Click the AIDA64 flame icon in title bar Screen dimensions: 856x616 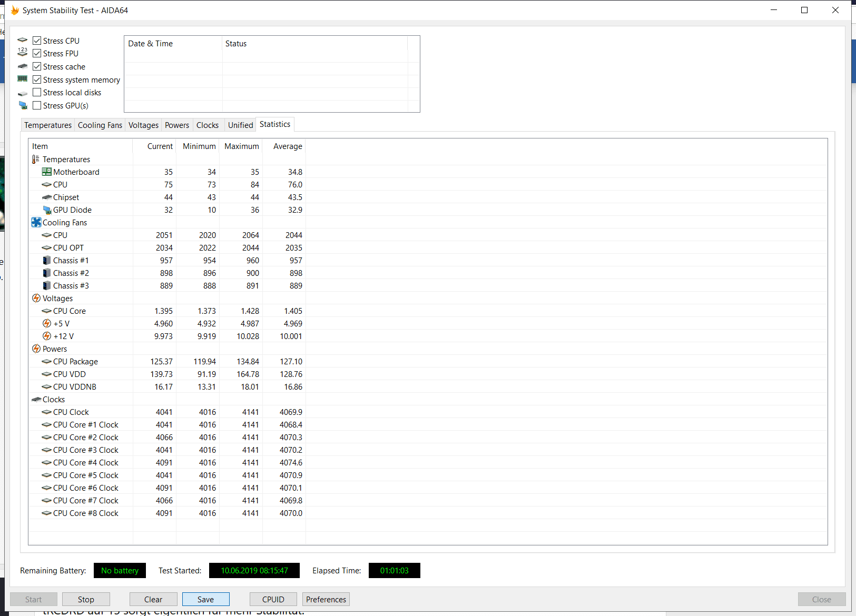pos(15,10)
